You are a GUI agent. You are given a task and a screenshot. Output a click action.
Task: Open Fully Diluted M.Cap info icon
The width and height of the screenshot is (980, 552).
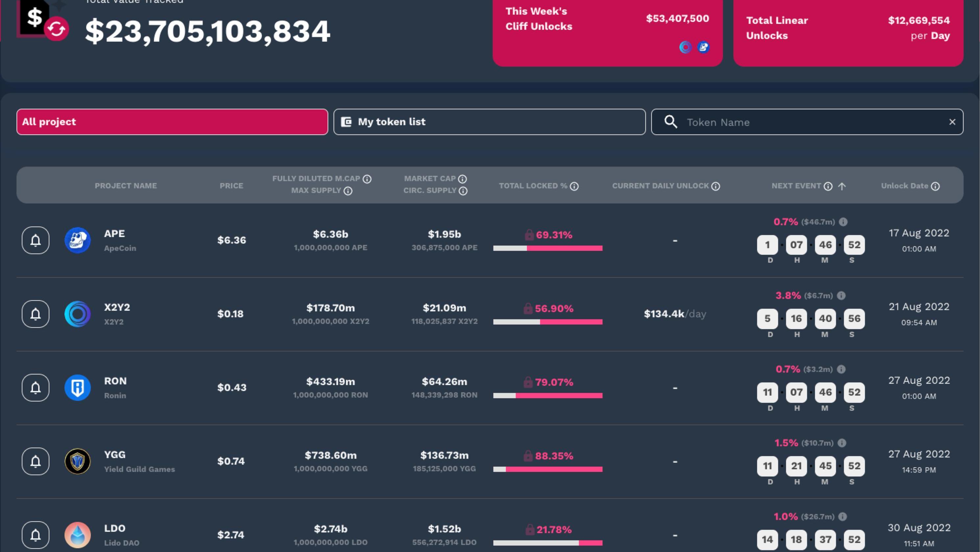pos(367,179)
